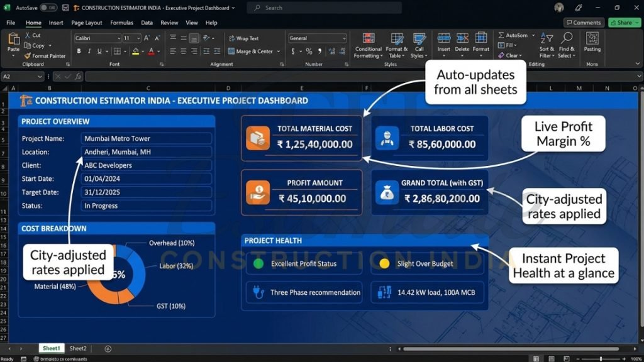Open the File menu

(x=11, y=23)
